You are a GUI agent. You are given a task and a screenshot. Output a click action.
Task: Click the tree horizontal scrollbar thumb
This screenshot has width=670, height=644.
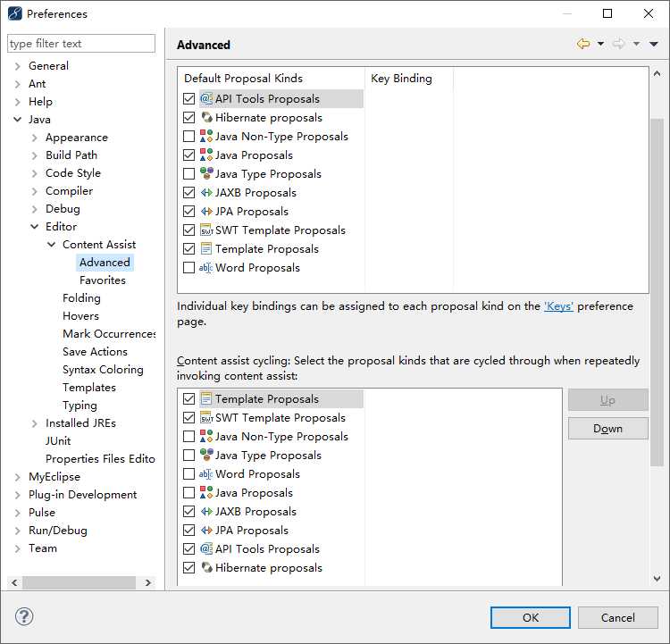(x=79, y=582)
